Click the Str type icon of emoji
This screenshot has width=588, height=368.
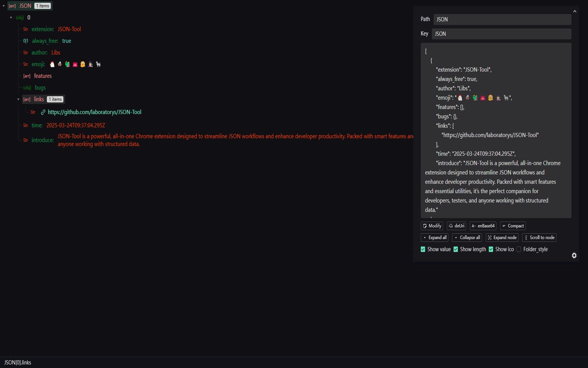[x=26, y=64]
